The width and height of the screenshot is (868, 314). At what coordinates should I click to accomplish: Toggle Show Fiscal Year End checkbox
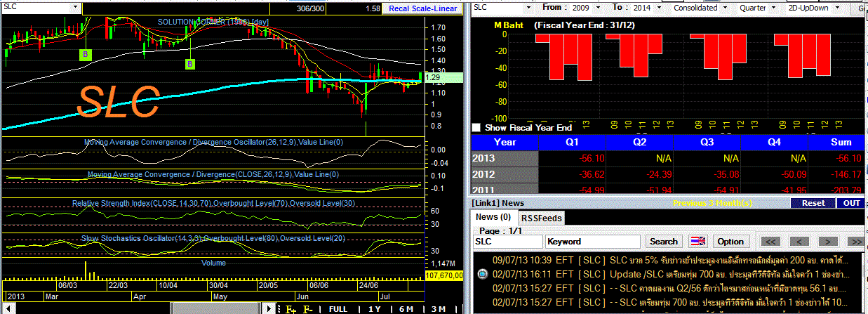tap(476, 128)
